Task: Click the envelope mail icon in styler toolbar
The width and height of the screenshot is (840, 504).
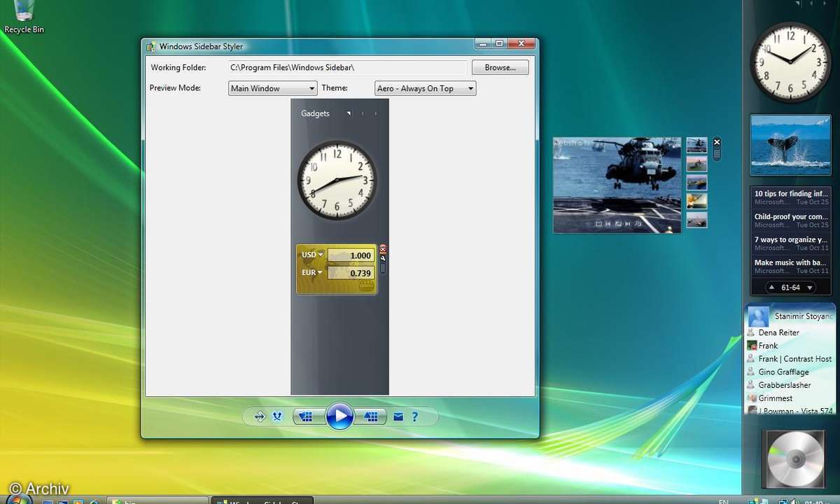Action: 398,416
